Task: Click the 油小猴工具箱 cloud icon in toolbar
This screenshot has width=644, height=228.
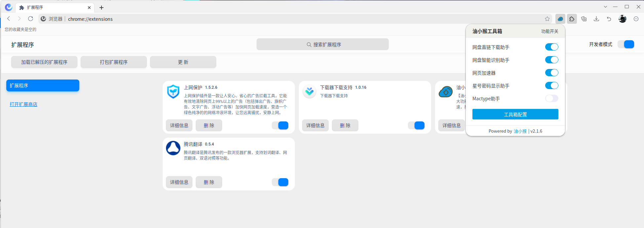Action: click(560, 19)
